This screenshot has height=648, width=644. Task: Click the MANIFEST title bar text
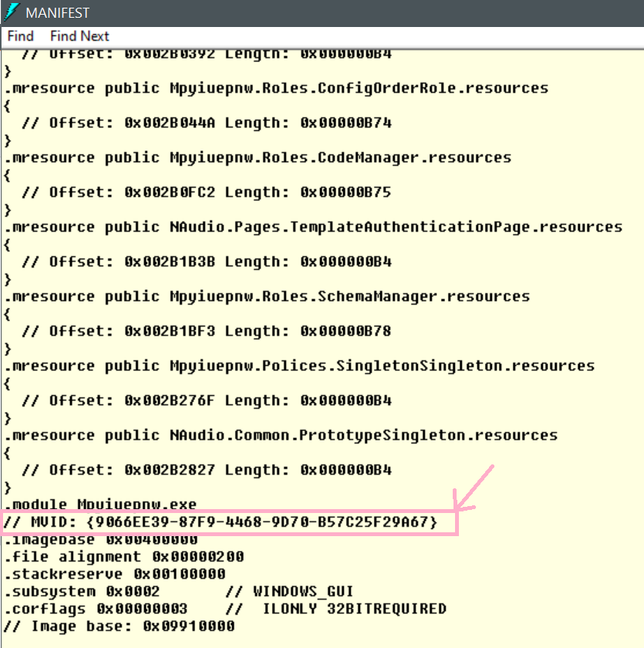point(57,13)
